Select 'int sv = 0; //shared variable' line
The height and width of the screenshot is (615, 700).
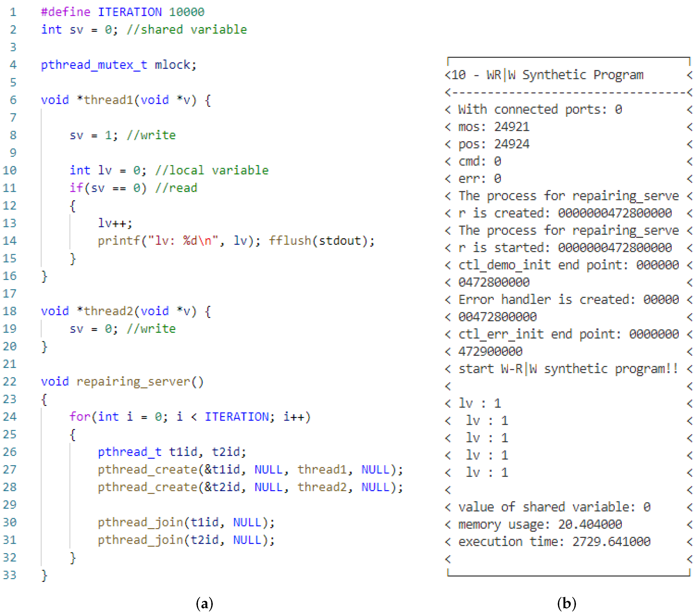tap(144, 29)
